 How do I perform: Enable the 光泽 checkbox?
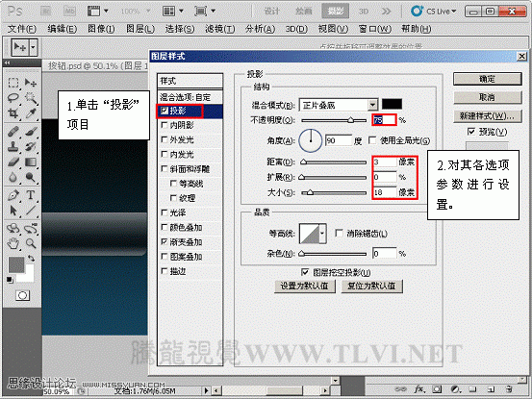(x=165, y=212)
